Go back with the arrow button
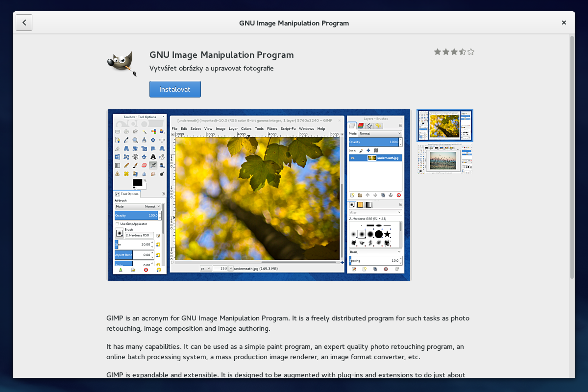Image resolution: width=588 pixels, height=392 pixels. point(24,22)
